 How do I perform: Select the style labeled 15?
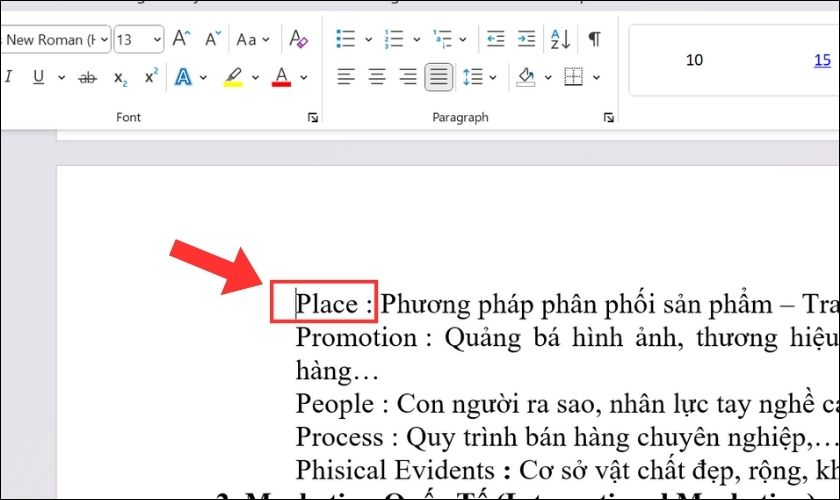(x=822, y=60)
